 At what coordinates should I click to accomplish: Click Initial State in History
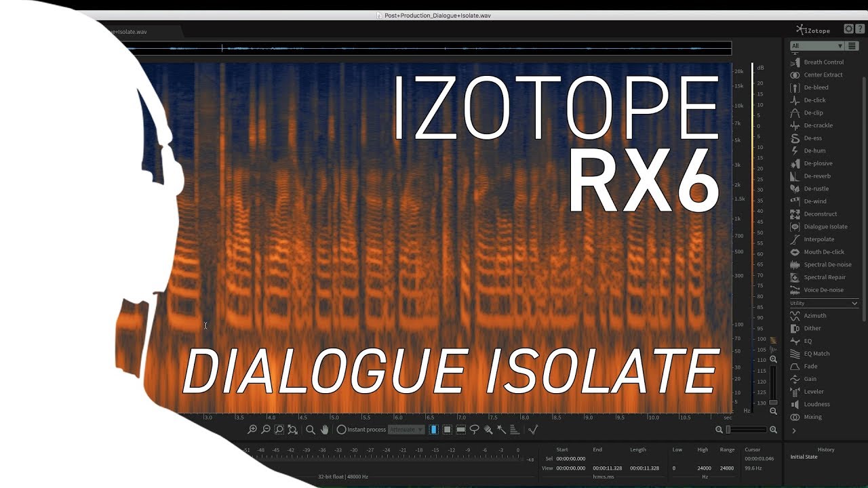pos(804,457)
